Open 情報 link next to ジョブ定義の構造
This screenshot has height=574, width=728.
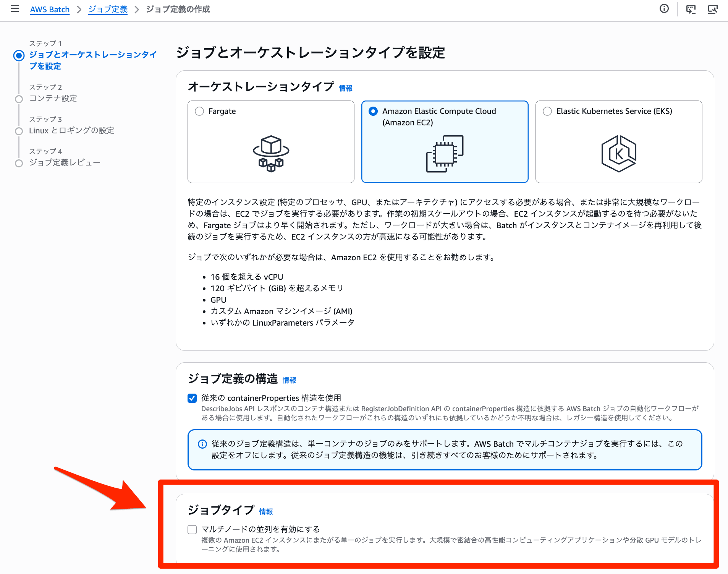click(289, 380)
